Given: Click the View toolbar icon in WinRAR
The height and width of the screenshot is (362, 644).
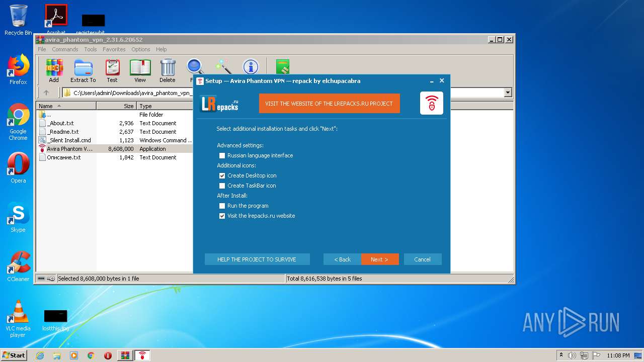Looking at the screenshot, I should pyautogui.click(x=140, y=71).
